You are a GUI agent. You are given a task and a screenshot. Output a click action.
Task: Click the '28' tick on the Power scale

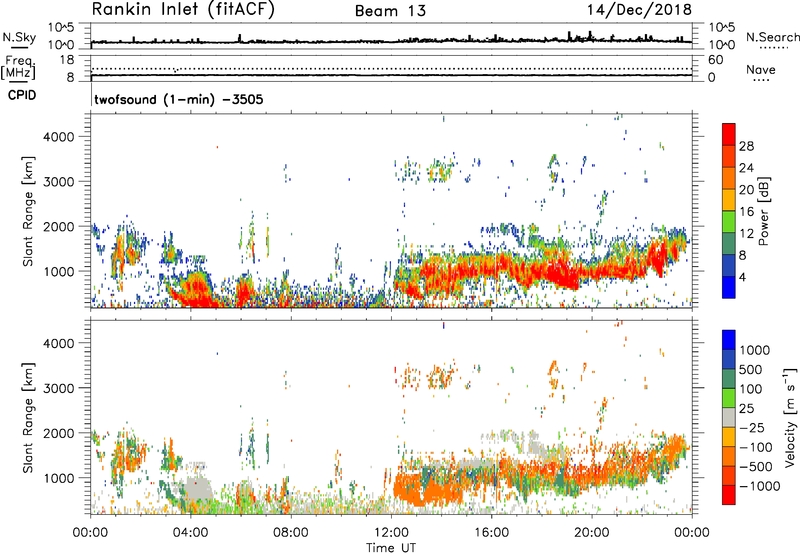[746, 146]
